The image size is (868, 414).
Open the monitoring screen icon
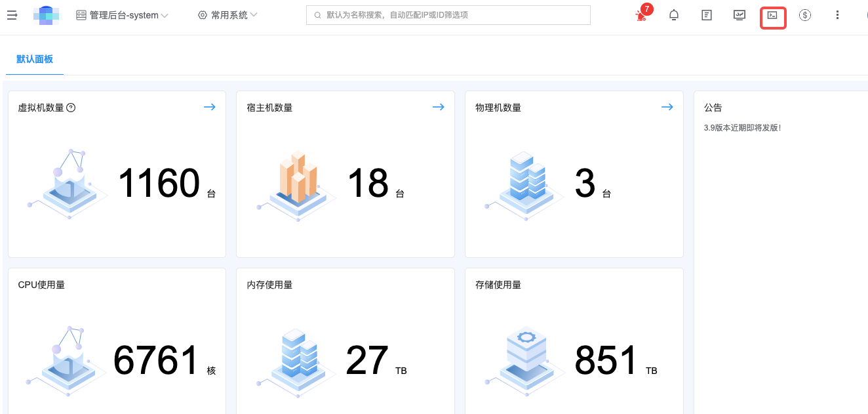[740, 15]
